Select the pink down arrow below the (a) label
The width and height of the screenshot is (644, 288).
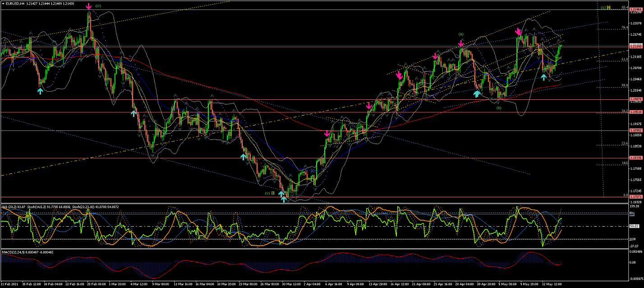click(461, 43)
